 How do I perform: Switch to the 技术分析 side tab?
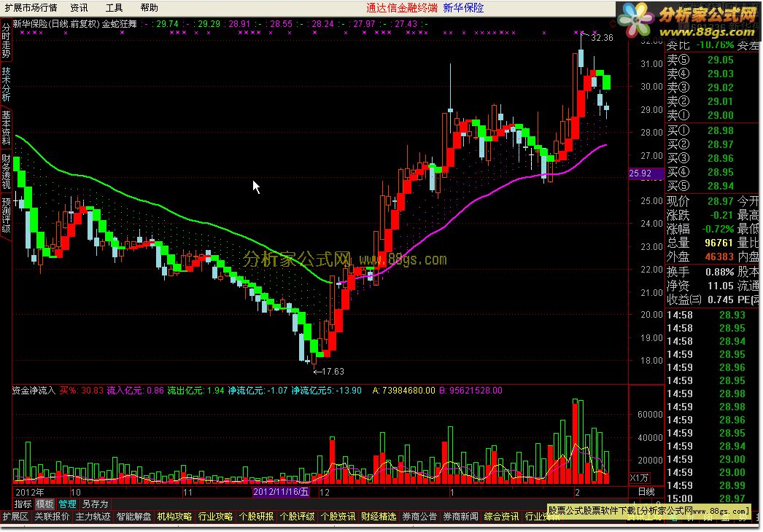6,84
